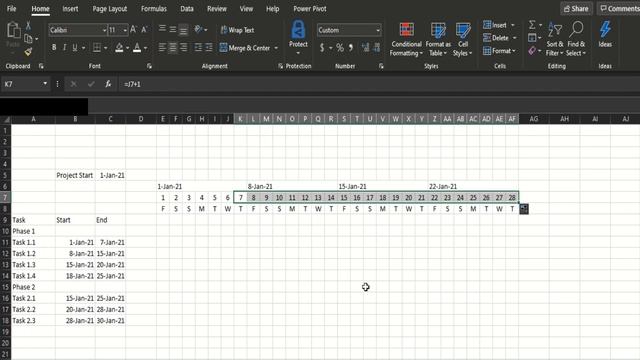640x360 pixels.
Task: Open Borders dropdown arrow
Action: 106,48
